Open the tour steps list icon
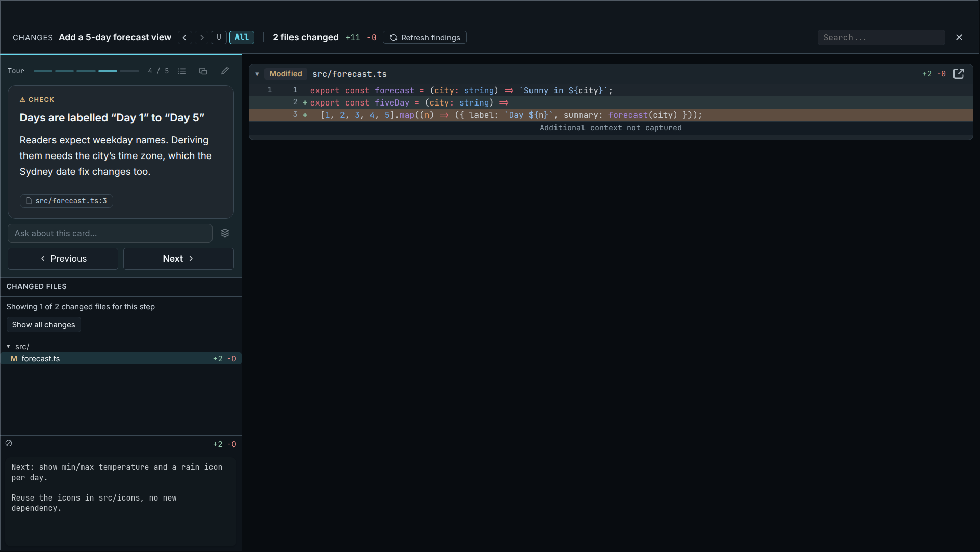 pyautogui.click(x=182, y=71)
